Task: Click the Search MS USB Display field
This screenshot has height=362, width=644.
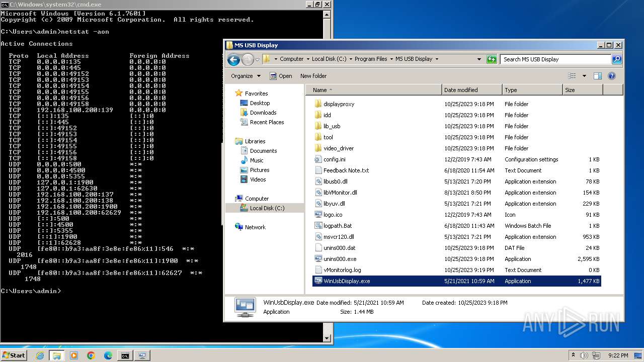Action: point(556,59)
